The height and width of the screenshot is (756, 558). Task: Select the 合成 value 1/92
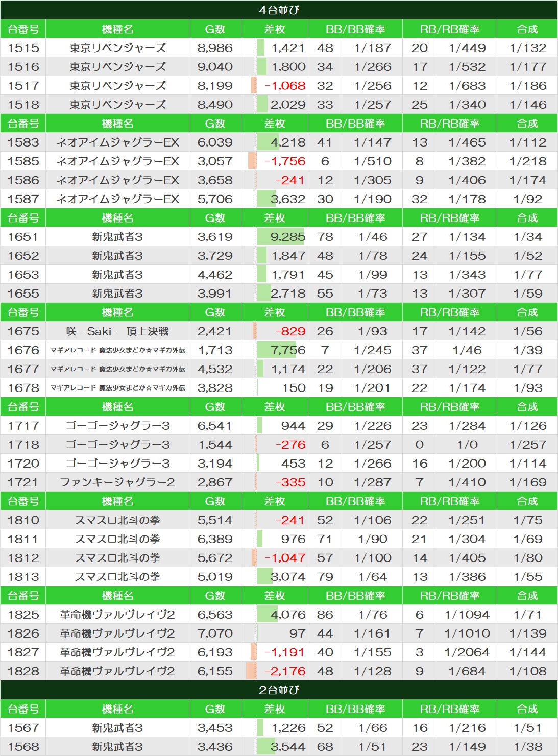click(x=528, y=199)
